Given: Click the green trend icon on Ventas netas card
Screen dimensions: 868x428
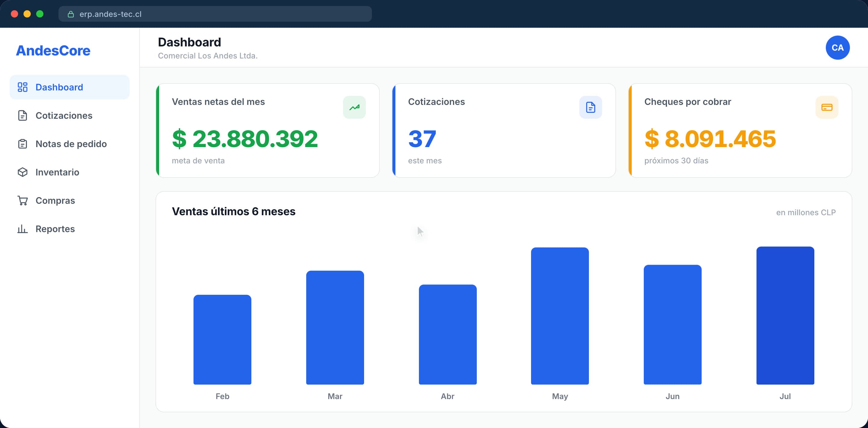Looking at the screenshot, I should (x=354, y=107).
